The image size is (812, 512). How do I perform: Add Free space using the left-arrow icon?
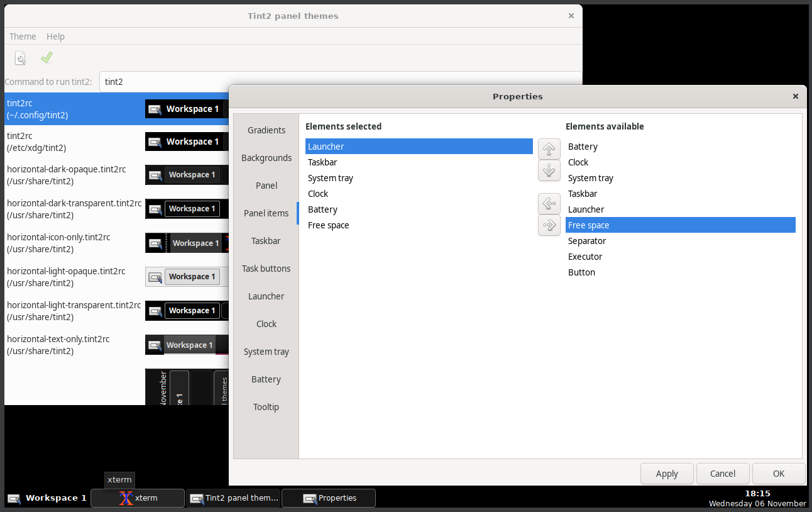549,203
